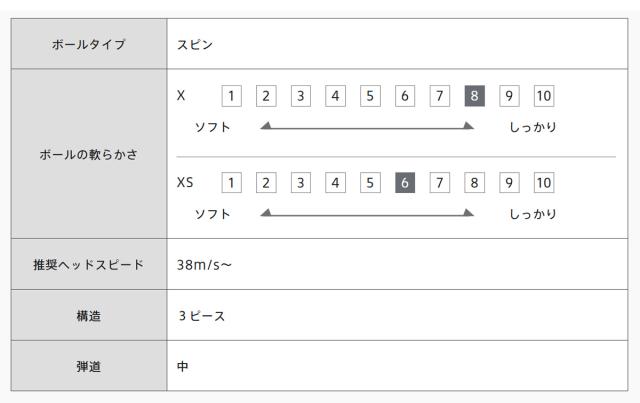The image size is (640, 403).
Task: Click the ボールタイプ header cell
Action: click(89, 45)
